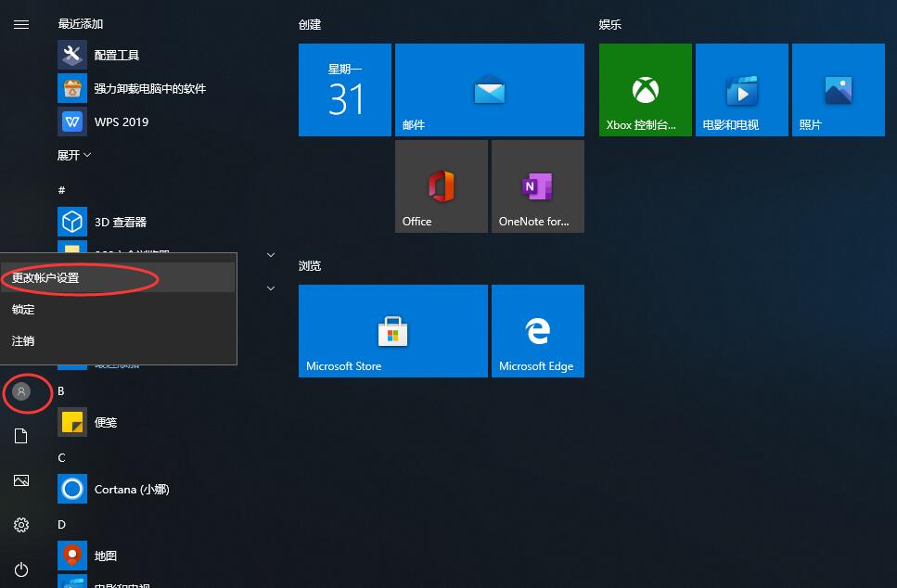The height and width of the screenshot is (588, 897).
Task: Click the C letter index header
Action: coord(61,457)
